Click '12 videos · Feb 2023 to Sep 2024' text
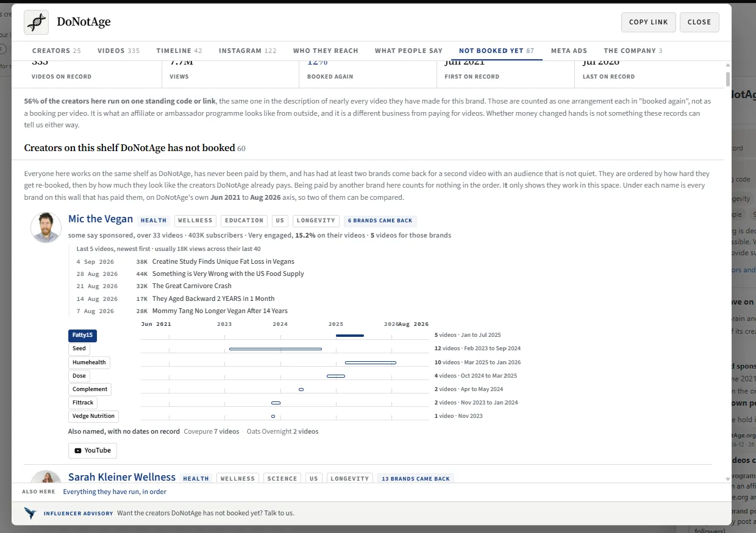The height and width of the screenshot is (533, 756). coord(477,348)
